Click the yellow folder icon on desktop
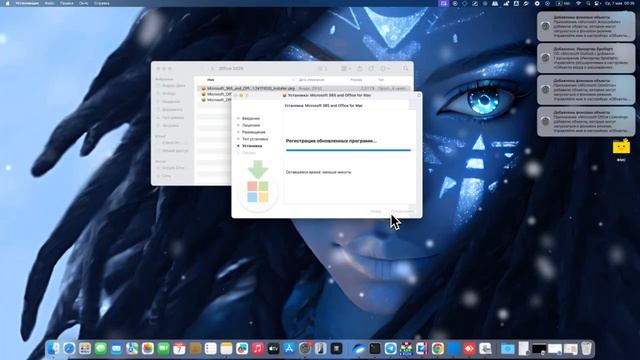This screenshot has height=360, width=640. pyautogui.click(x=621, y=147)
